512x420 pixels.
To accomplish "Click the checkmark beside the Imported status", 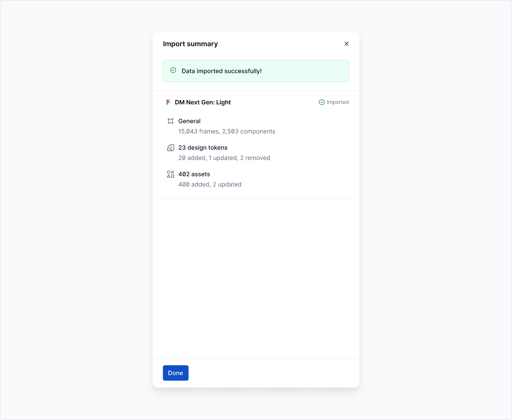I will [321, 102].
